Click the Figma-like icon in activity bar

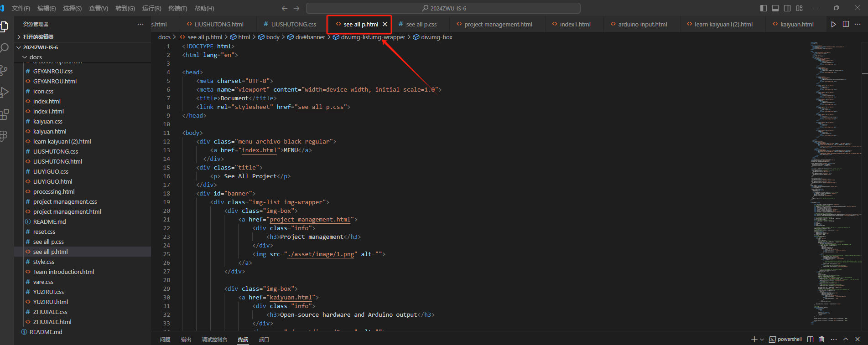[4, 136]
